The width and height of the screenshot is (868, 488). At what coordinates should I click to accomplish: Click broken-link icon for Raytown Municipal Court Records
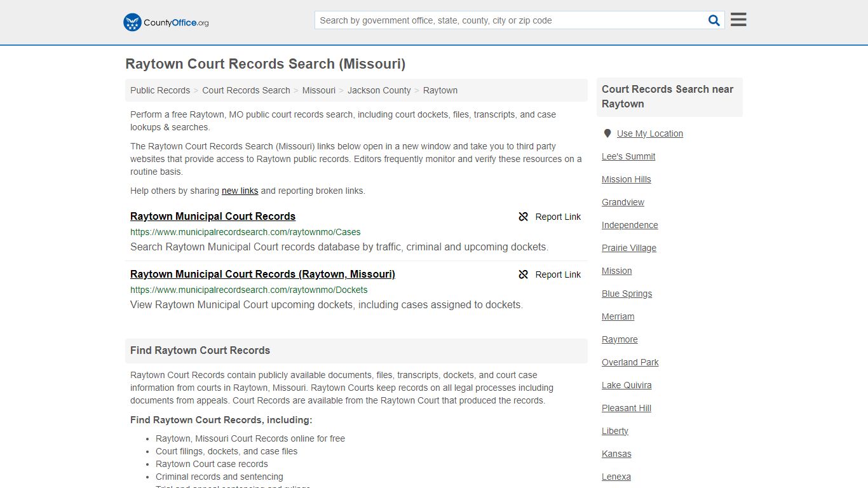click(524, 217)
